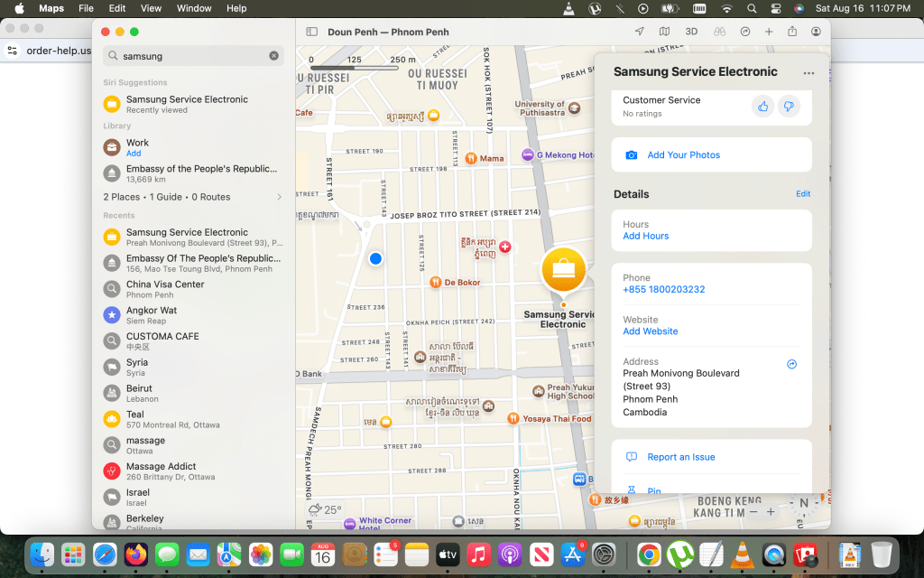Rate the place with thumbs up
Image resolution: width=924 pixels, height=578 pixels.
coord(763,107)
